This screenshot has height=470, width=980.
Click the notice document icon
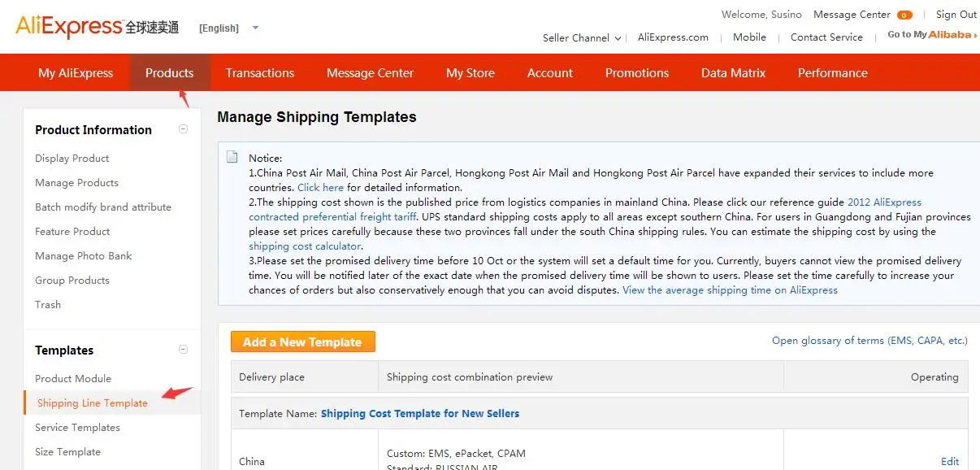(233, 157)
